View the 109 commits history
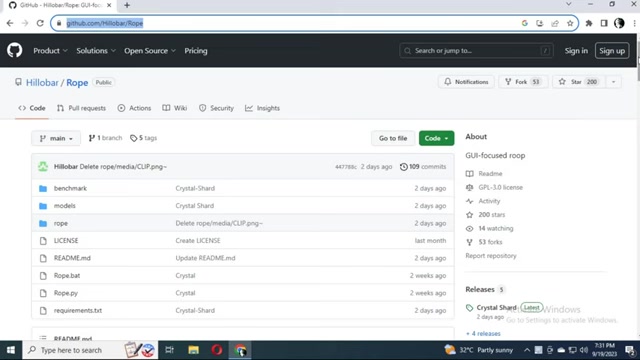640x360 pixels. tap(423, 167)
